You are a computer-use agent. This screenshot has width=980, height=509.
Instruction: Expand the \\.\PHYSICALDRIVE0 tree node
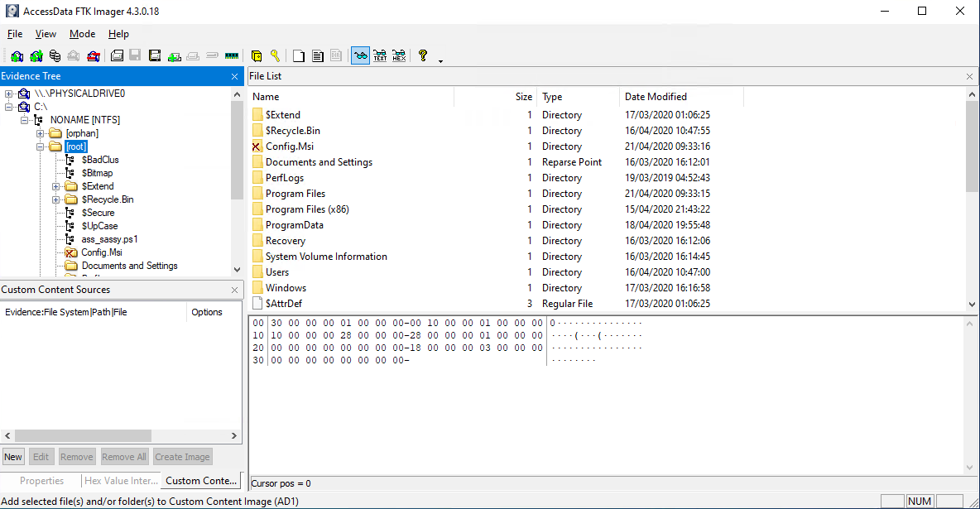[x=9, y=94]
